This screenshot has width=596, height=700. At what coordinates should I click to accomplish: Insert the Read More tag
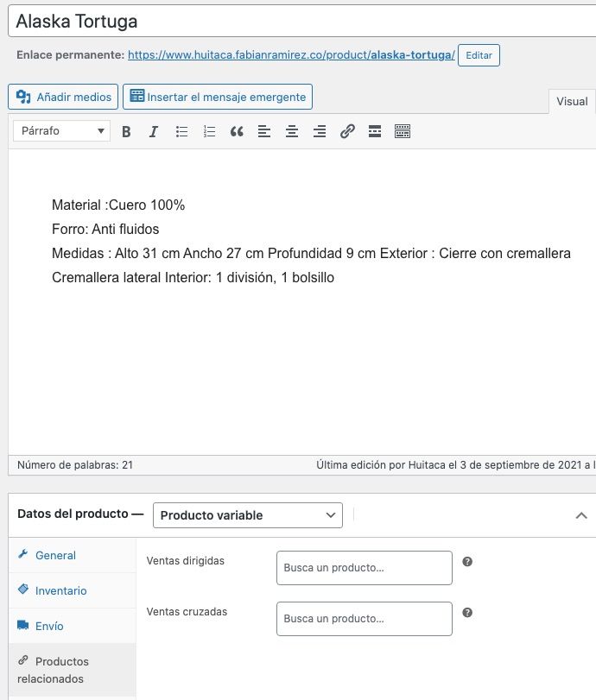coord(375,131)
